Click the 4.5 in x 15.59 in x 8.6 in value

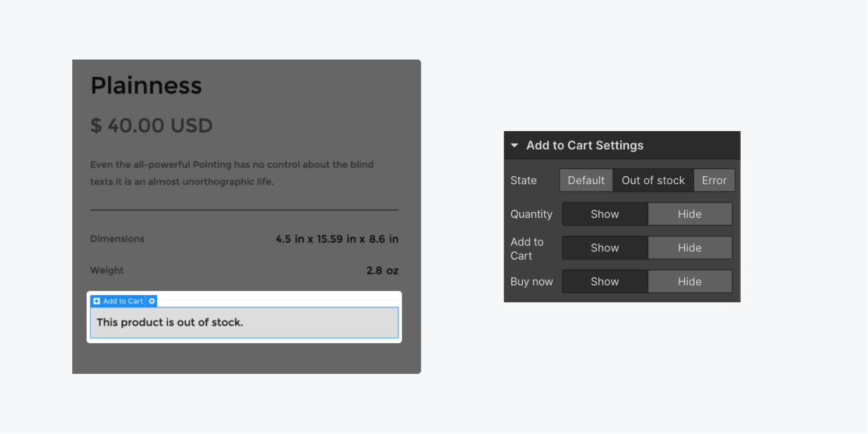click(x=337, y=239)
